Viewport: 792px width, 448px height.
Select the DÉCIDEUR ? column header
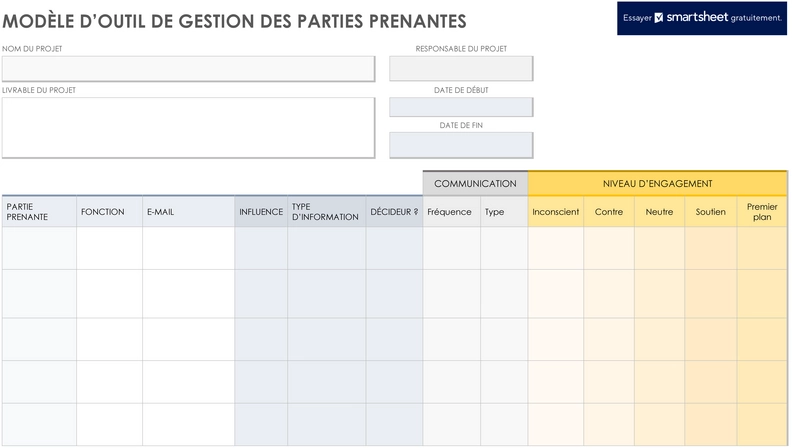pos(394,212)
